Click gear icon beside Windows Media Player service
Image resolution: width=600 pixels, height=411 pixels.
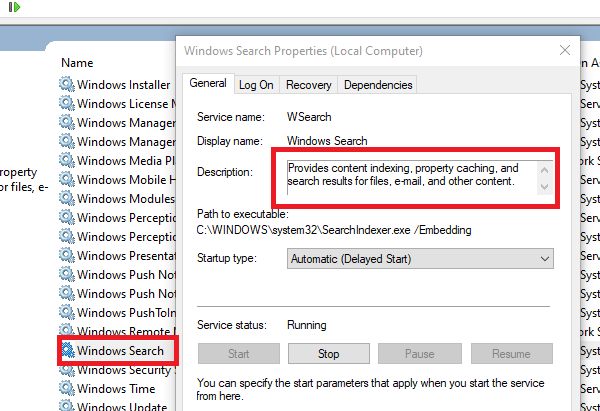67,161
